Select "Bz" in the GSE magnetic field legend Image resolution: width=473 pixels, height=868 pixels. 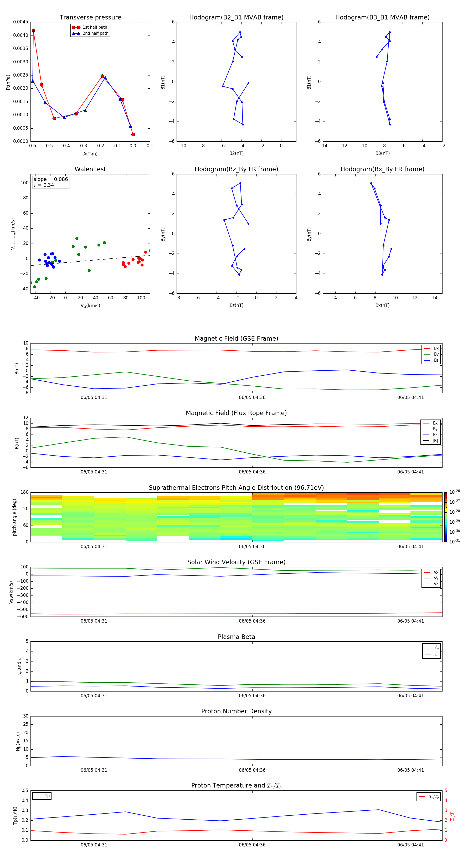[x=431, y=361]
